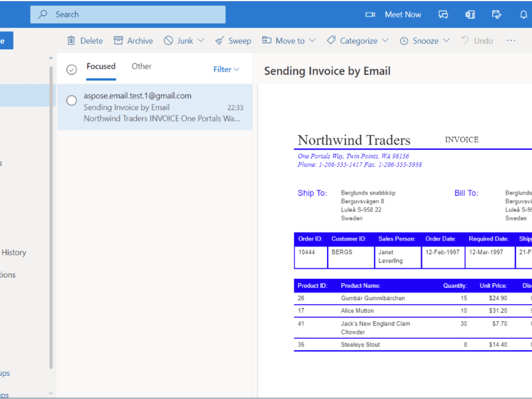
Task: Click the 'Bill To:' label
Action: click(x=466, y=193)
